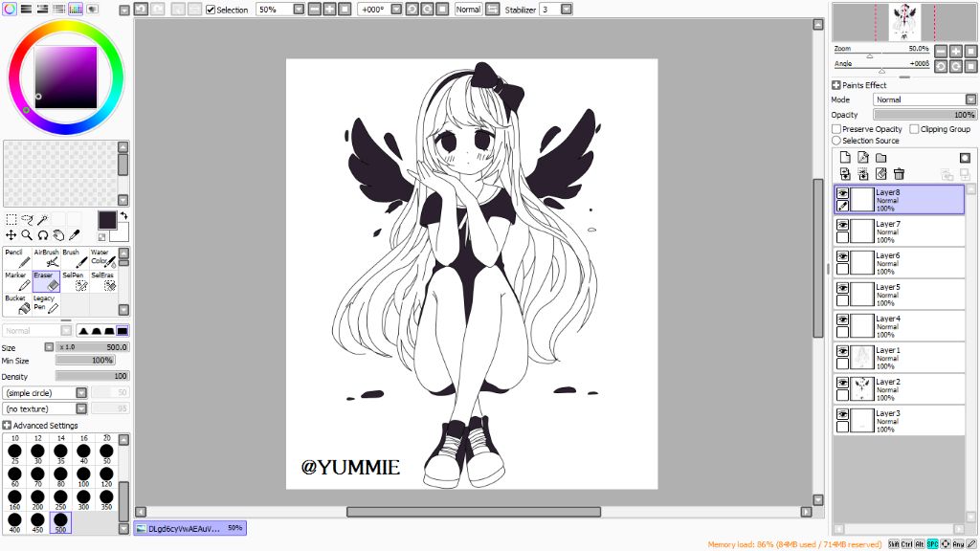The image size is (980, 551).
Task: Toggle the color wheel panel
Action: pyautogui.click(x=10, y=9)
